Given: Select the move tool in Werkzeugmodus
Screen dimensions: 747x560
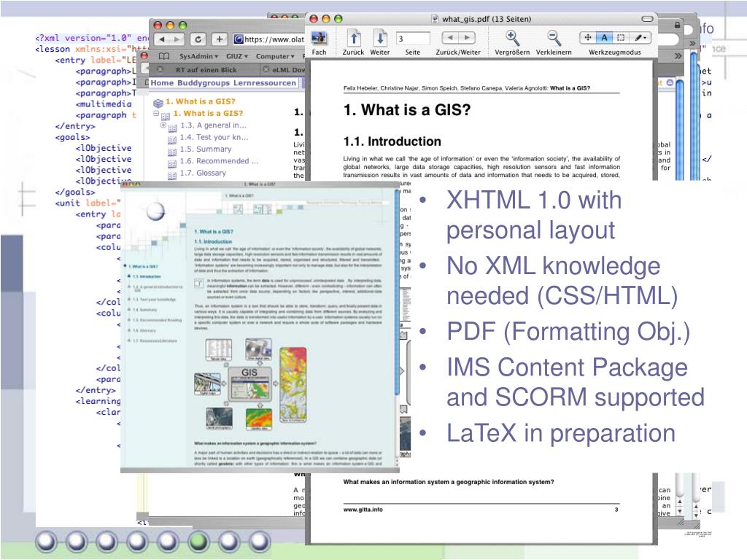Looking at the screenshot, I should pyautogui.click(x=588, y=38).
